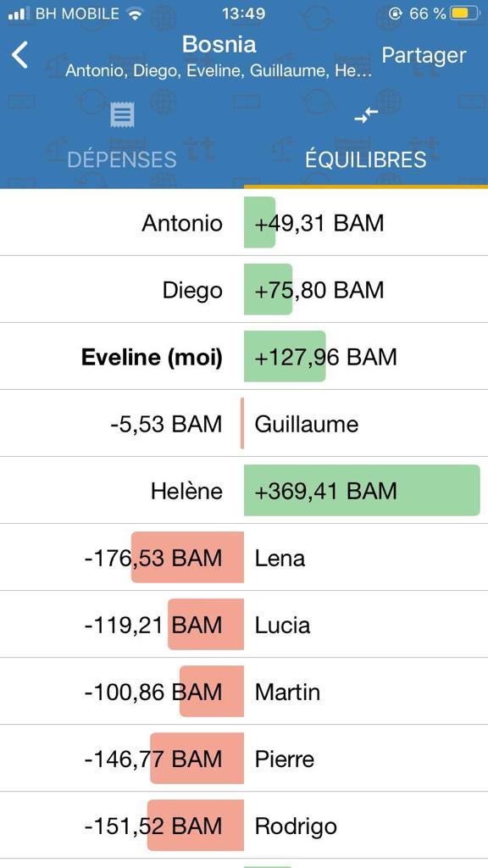488x868 pixels.
Task: Open the Bosnia group title
Action: click(x=219, y=44)
